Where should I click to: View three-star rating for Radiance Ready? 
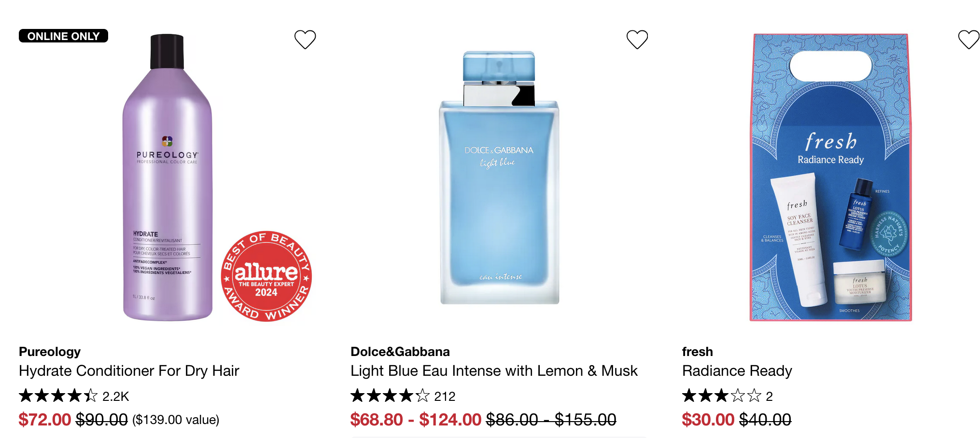click(x=721, y=396)
